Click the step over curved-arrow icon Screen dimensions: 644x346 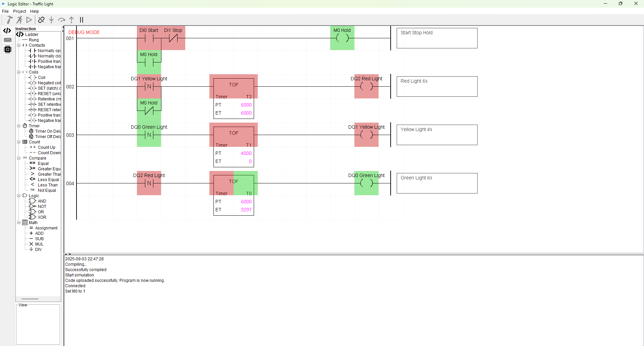point(61,20)
